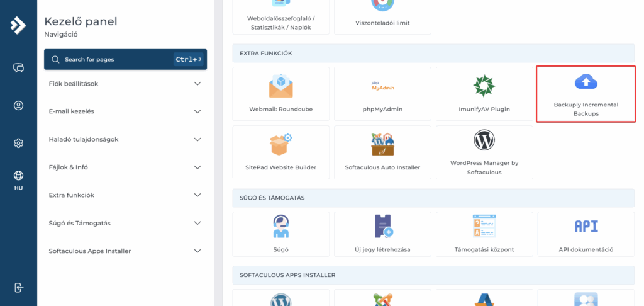This screenshot has width=644, height=306.
Task: Select Fiók beállítások menu item
Action: (125, 84)
